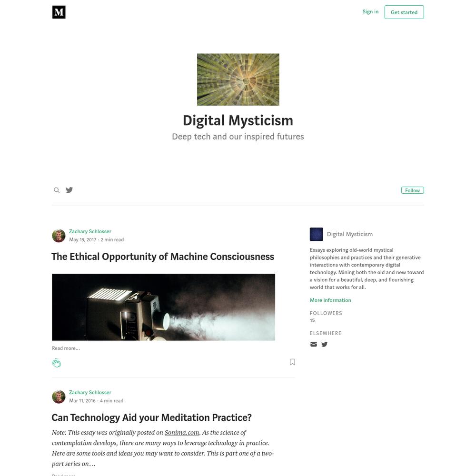Open Can Technology Aid your Meditation Practice?
Viewport: 476px width, 476px height.
[151, 418]
